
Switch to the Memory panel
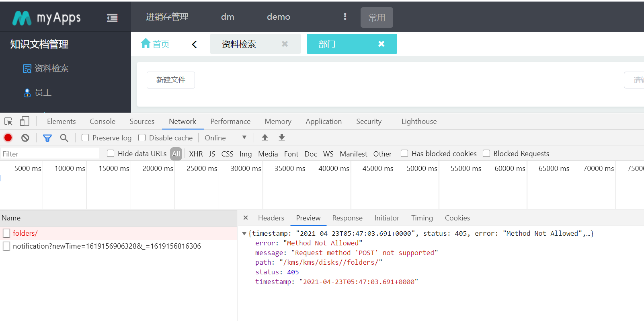(278, 121)
